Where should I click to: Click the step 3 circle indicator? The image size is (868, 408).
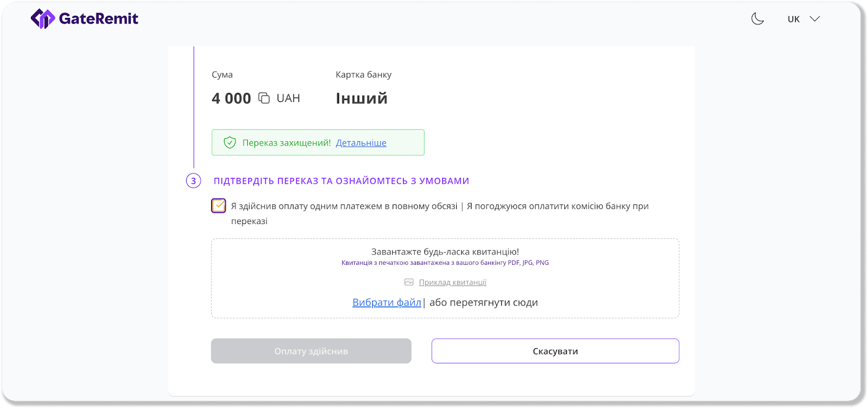(x=194, y=181)
